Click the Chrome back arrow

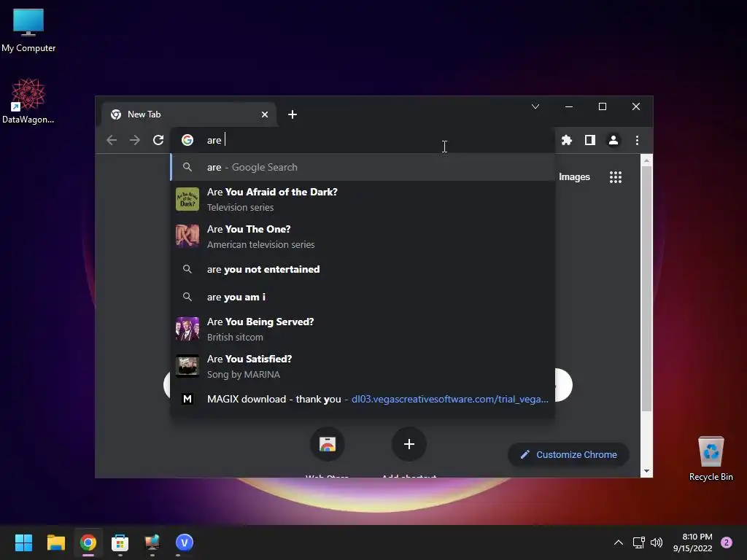tap(112, 140)
